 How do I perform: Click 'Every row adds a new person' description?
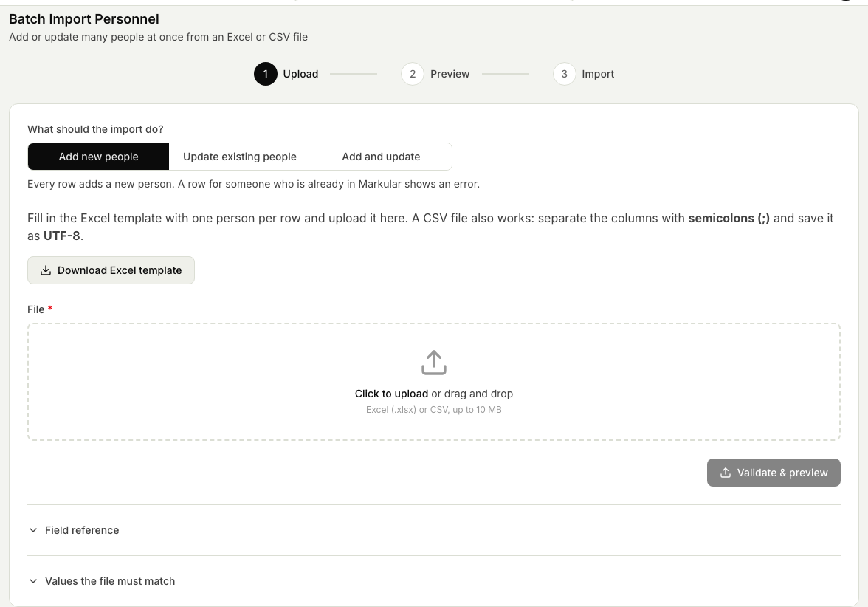pyautogui.click(x=254, y=184)
